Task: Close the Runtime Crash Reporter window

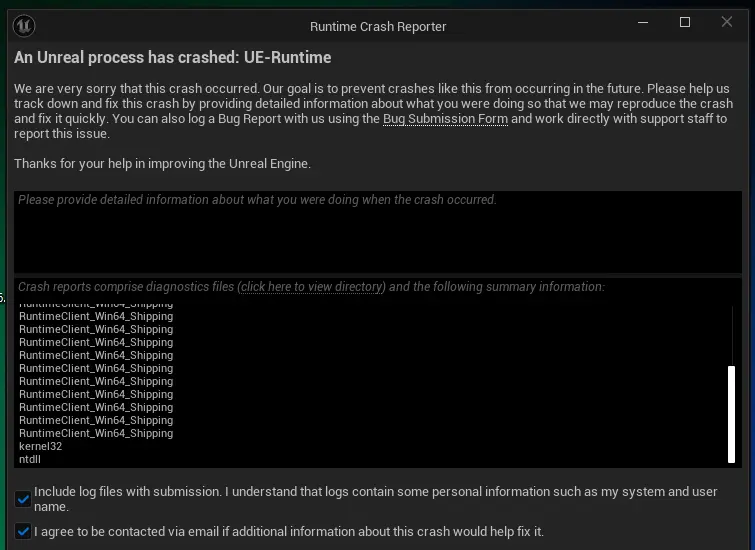Action: pyautogui.click(x=727, y=22)
